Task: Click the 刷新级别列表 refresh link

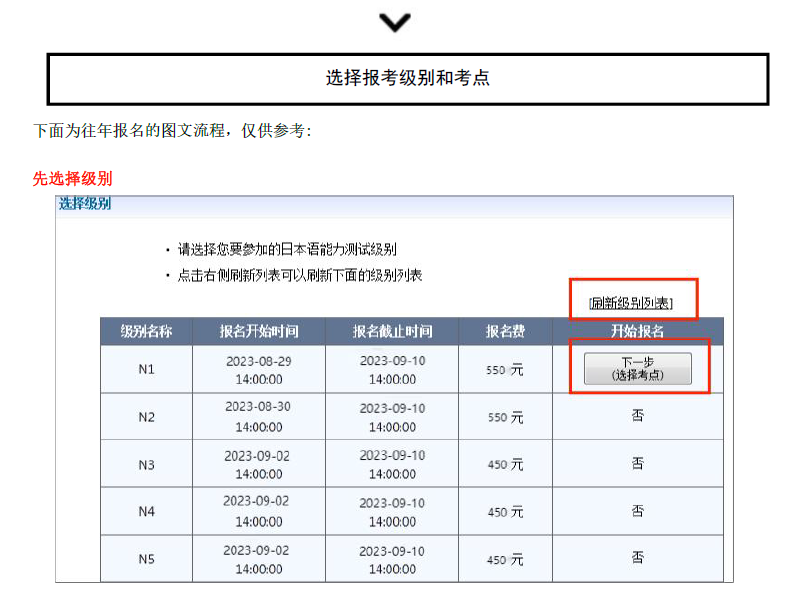Action: pos(631,303)
